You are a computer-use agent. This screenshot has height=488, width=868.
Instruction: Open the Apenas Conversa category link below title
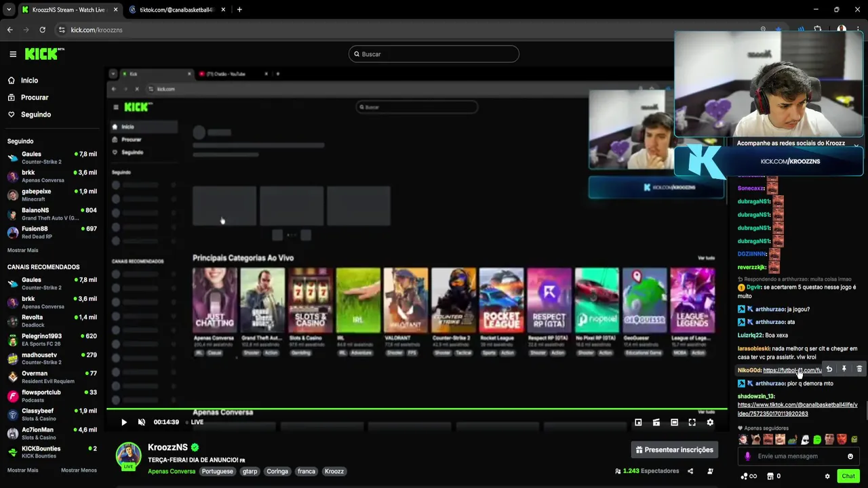pyautogui.click(x=172, y=471)
